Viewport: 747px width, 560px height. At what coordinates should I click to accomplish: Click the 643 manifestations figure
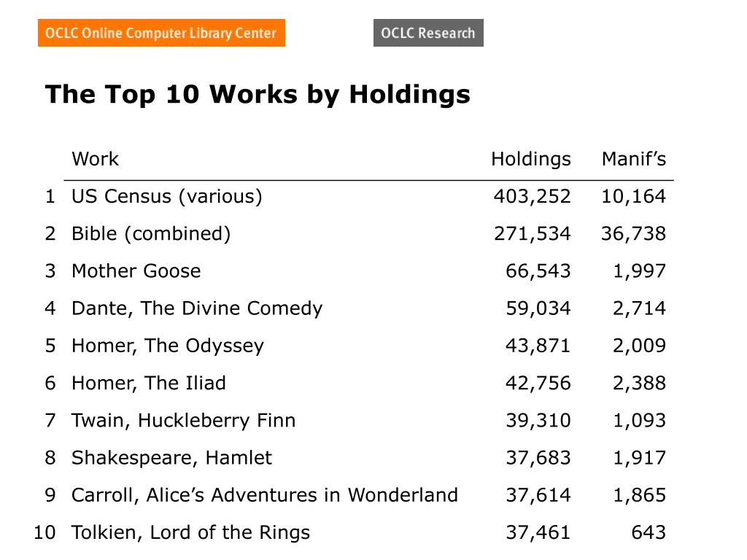(649, 532)
